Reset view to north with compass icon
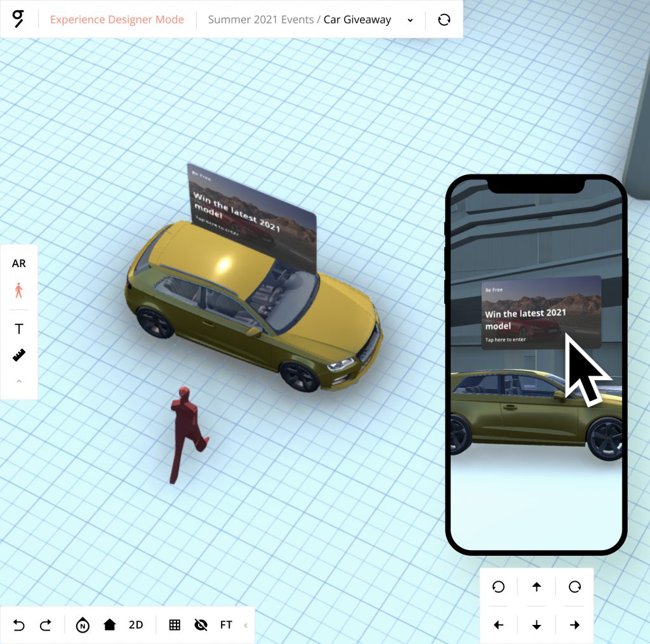Viewport: 650px width, 644px height. pos(83,625)
